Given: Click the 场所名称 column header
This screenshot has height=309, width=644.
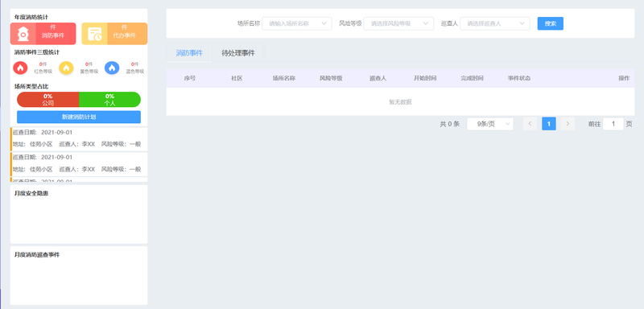Looking at the screenshot, I should tap(284, 78).
